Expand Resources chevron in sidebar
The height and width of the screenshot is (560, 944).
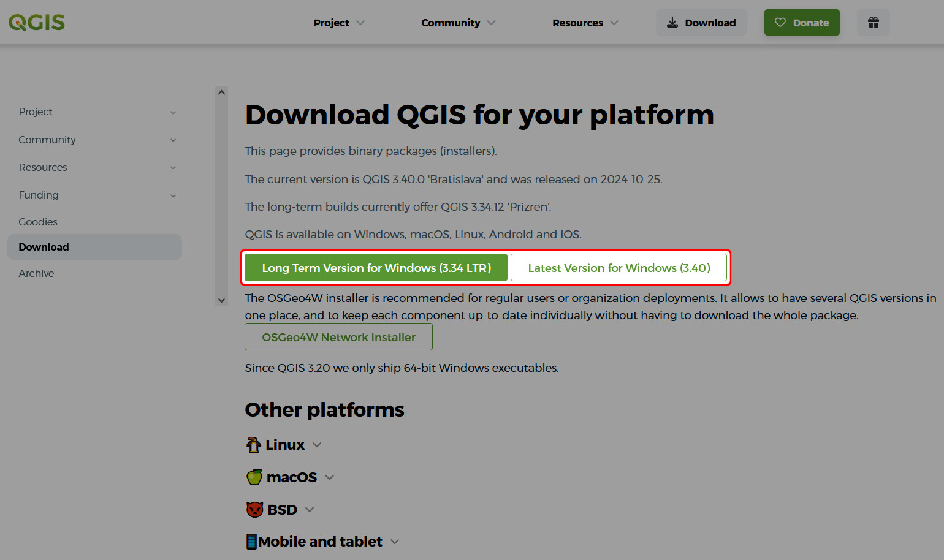[173, 168]
